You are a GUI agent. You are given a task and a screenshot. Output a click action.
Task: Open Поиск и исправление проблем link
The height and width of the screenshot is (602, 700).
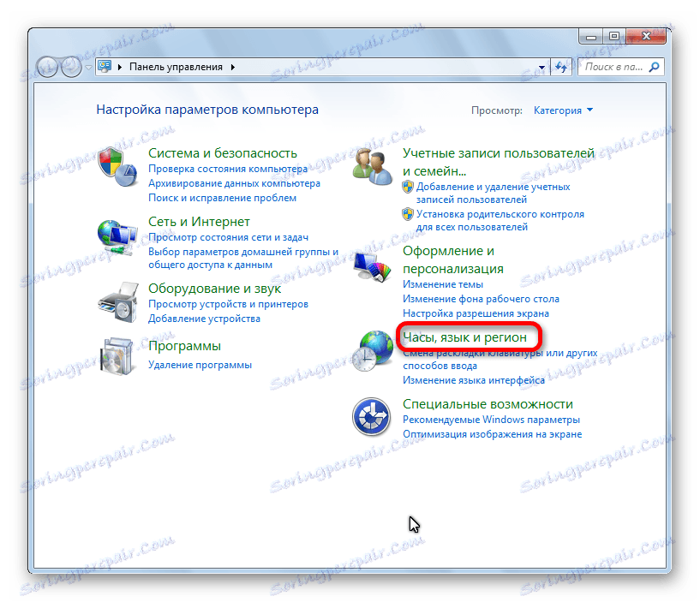222,198
